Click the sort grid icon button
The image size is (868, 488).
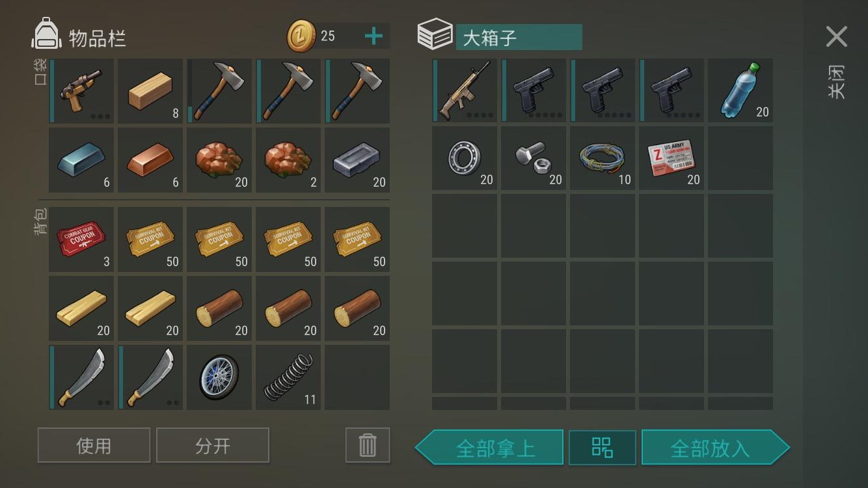tap(603, 448)
